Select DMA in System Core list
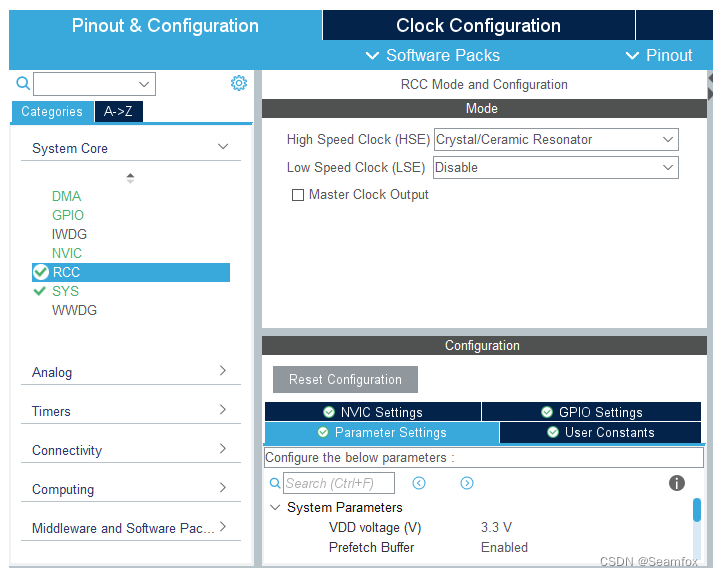Image resolution: width=713 pixels, height=576 pixels. pyautogui.click(x=66, y=196)
